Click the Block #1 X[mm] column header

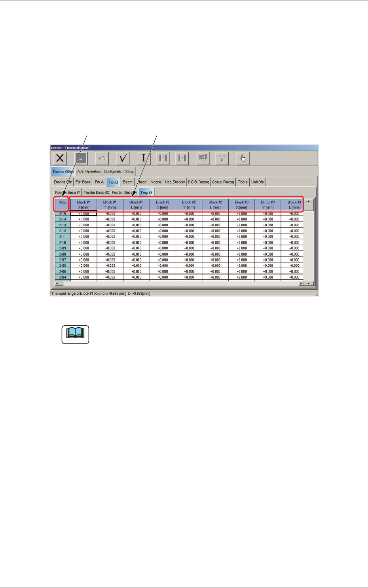pos(84,205)
